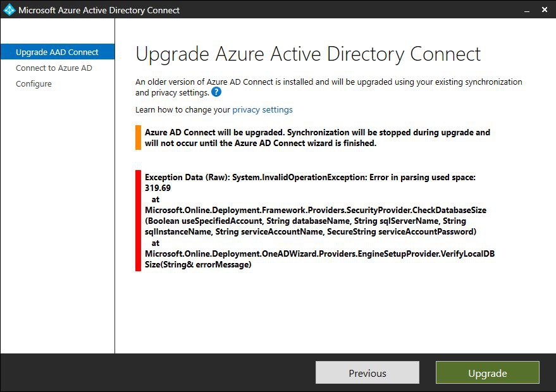The image size is (556, 392).
Task: Open the Configure step in sidebar
Action: click(x=34, y=83)
